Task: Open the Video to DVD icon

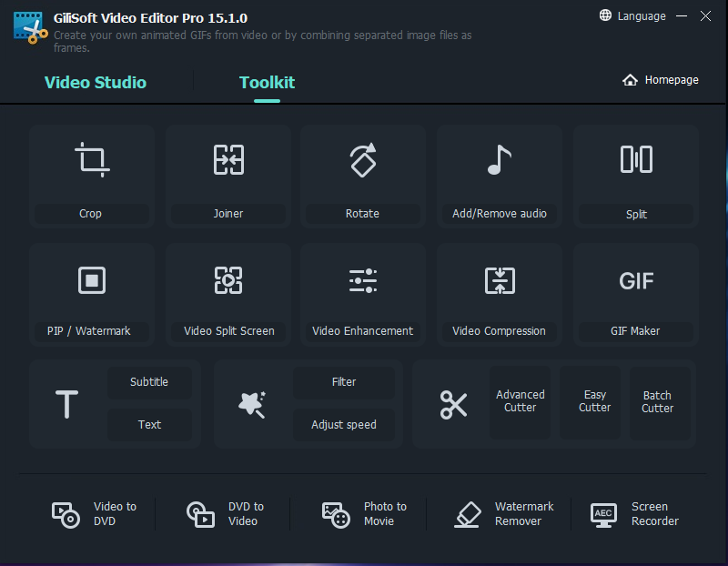Action: tap(66, 514)
